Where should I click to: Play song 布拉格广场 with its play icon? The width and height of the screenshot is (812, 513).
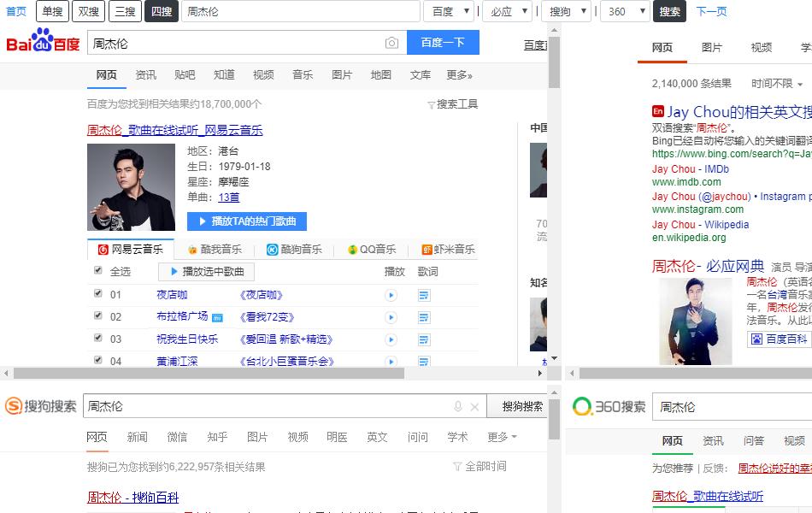(x=391, y=318)
